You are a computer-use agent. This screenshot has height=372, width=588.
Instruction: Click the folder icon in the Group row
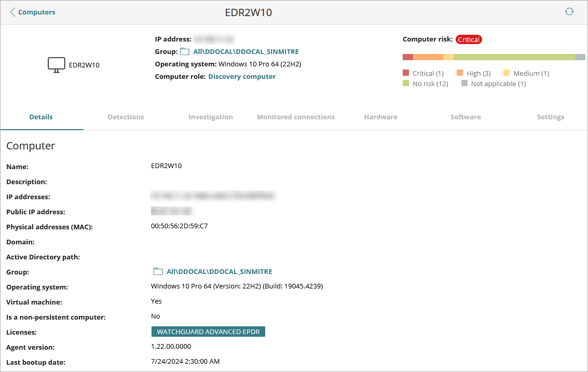click(x=158, y=271)
